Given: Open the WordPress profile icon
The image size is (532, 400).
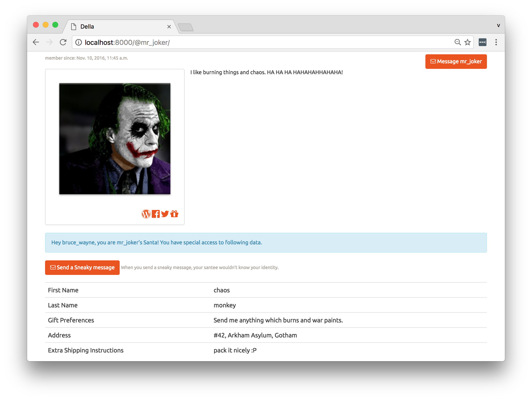Looking at the screenshot, I should tap(146, 214).
